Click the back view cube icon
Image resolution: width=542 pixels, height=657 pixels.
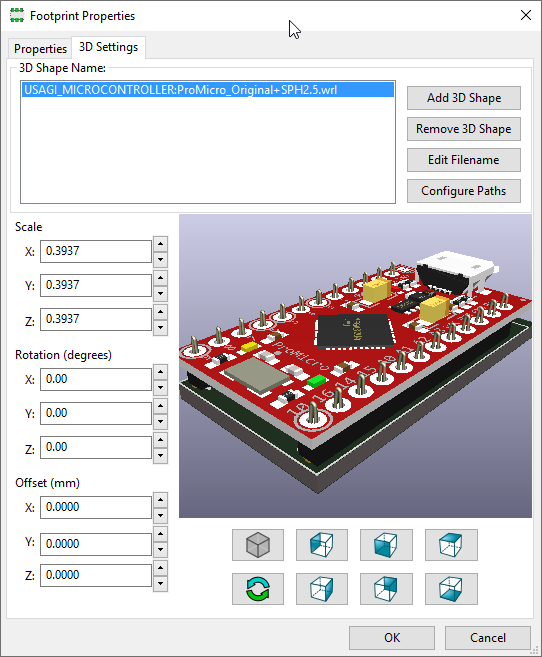386,589
